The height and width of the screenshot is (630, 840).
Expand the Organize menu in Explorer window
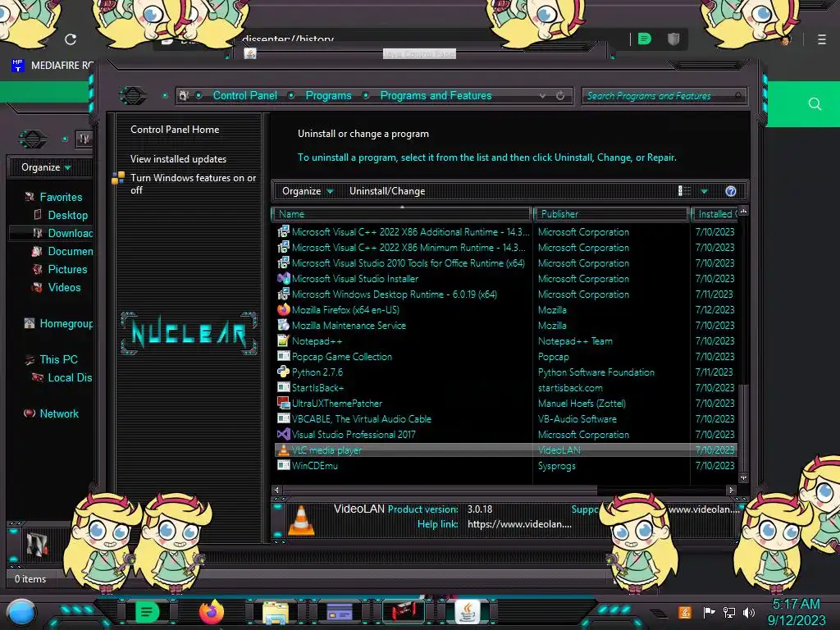[46, 167]
